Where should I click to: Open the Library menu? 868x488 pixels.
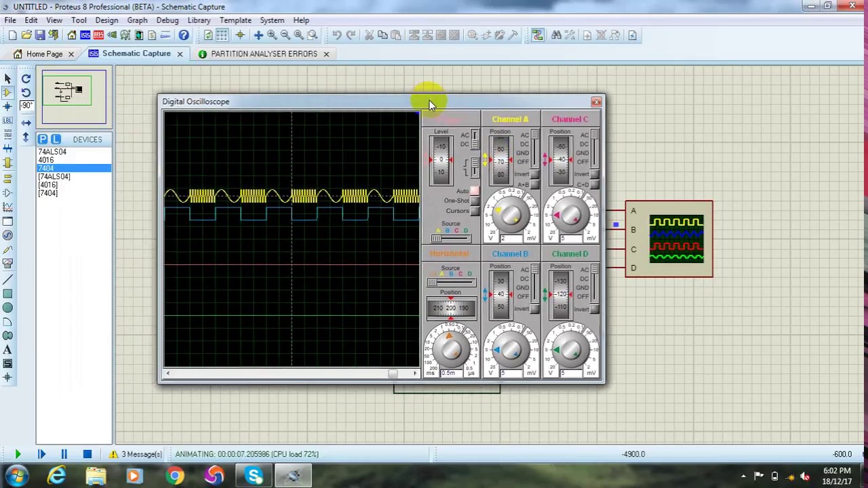pyautogui.click(x=199, y=20)
